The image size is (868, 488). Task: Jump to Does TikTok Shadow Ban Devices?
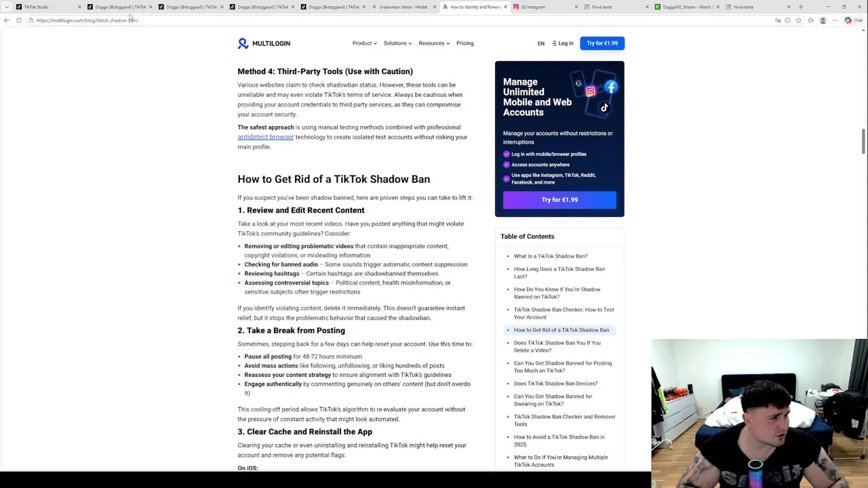[x=555, y=384]
